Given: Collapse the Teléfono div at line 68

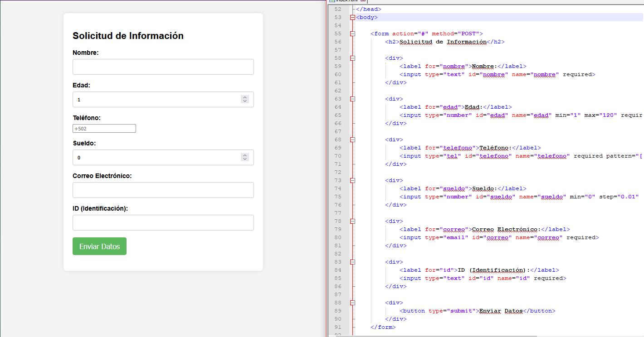Looking at the screenshot, I should coord(352,140).
